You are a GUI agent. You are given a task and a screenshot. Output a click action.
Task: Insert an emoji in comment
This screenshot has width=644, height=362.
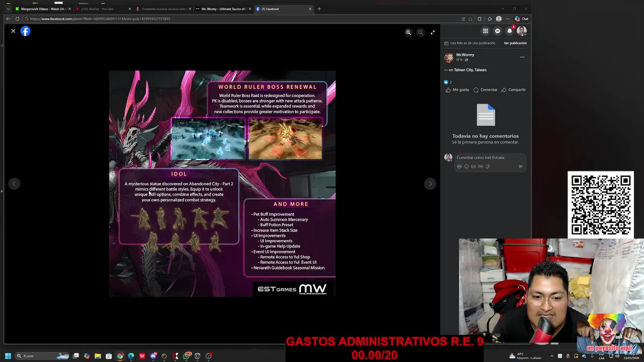466,166
